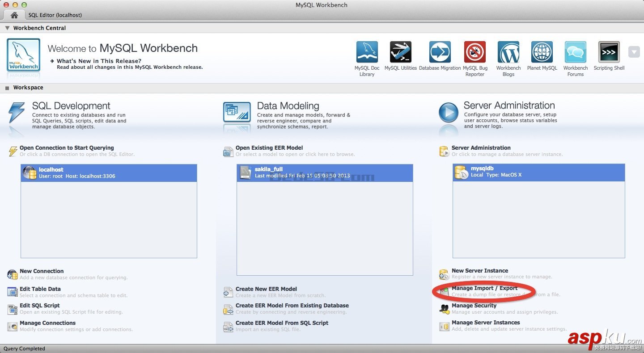Open the What's New in This Release link

99,61
